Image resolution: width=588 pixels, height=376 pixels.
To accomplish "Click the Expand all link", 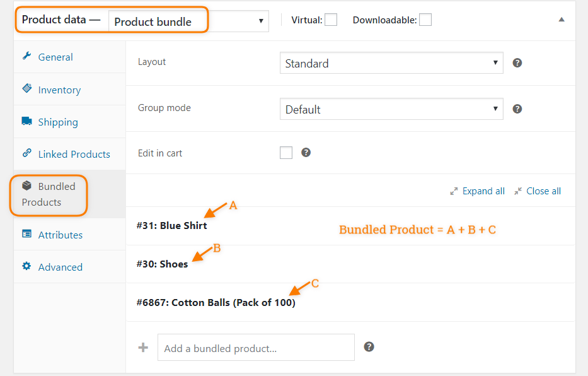I will [483, 191].
